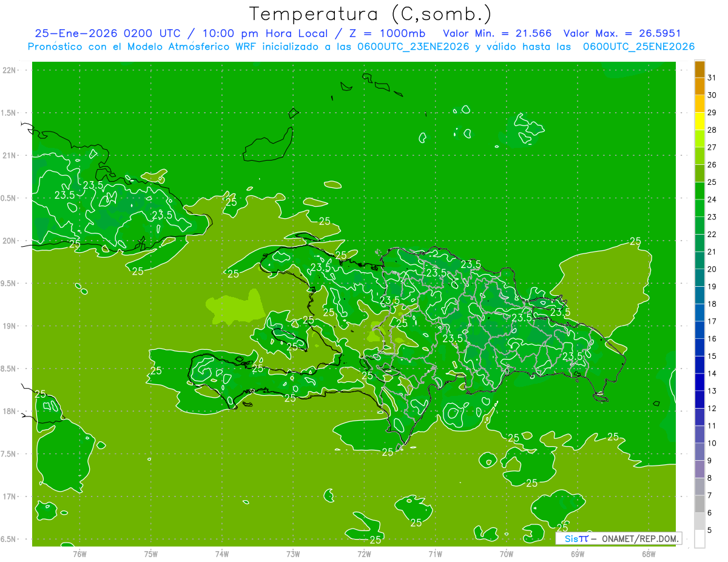Click the "68W" longitude axis label
This screenshot has width=728, height=562.
(649, 554)
